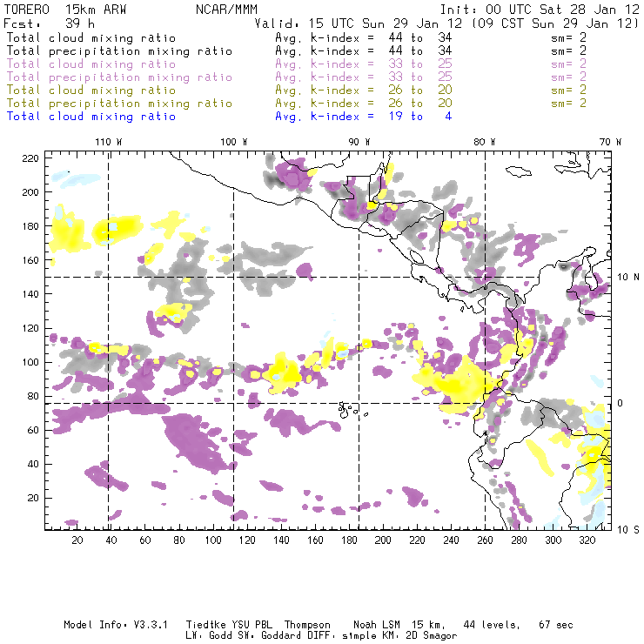644x644 pixels.
Task: Select the 'Fcst: 39 h' forecast hour text
Action: coord(49,23)
